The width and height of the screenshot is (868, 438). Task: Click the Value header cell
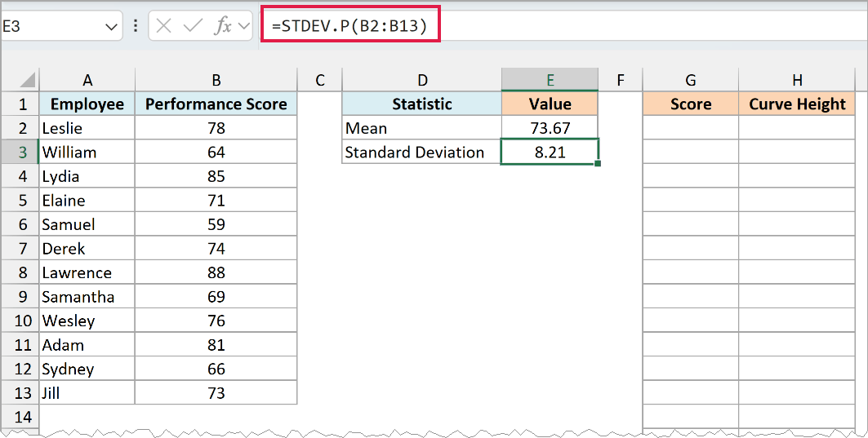550,104
